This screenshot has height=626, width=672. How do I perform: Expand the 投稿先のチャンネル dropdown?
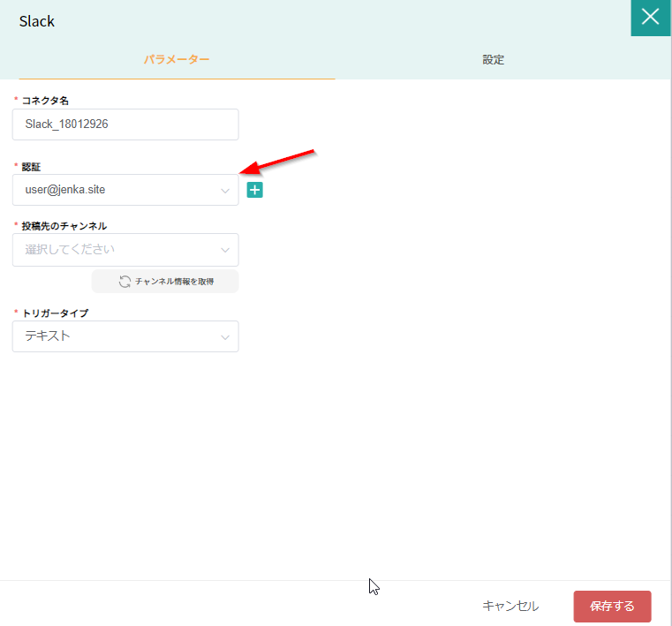(x=125, y=250)
